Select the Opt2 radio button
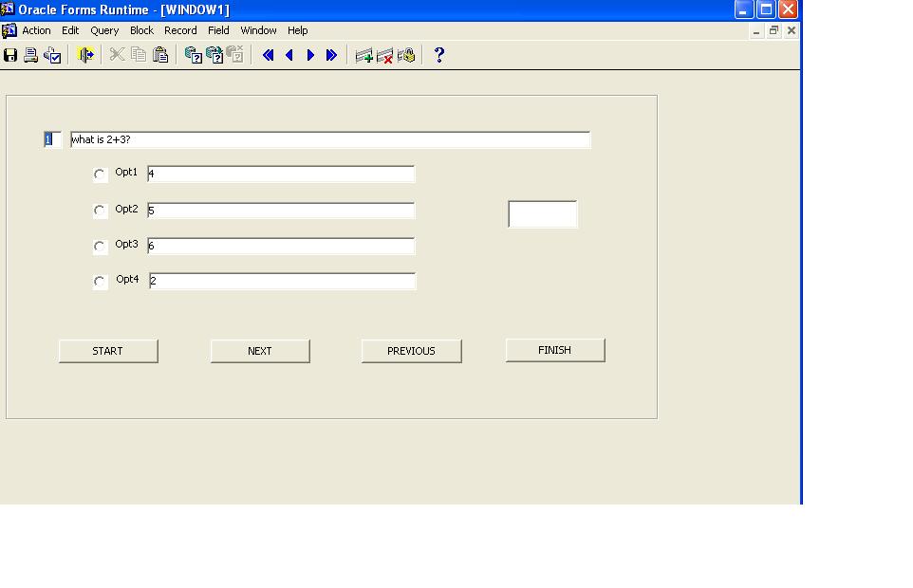This screenshot has height=588, width=913. pos(100,210)
